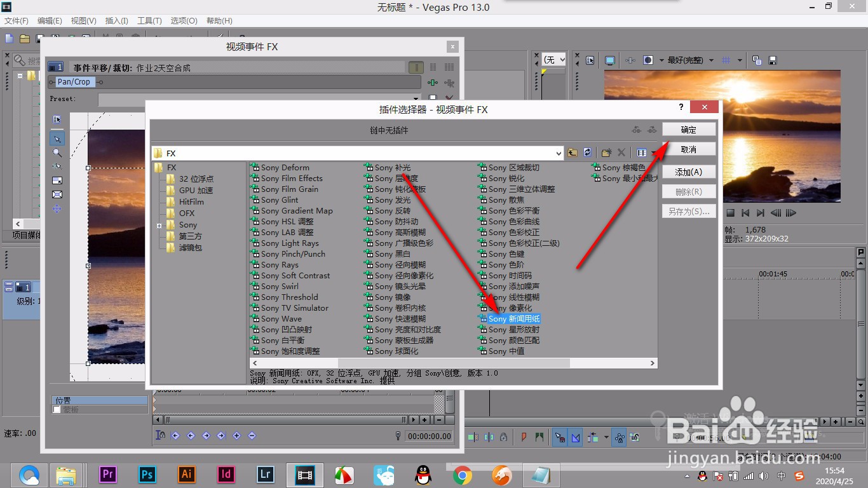This screenshot has width=868, height=488.
Task: Click the new folder icon in plugin chooser
Action: click(606, 153)
